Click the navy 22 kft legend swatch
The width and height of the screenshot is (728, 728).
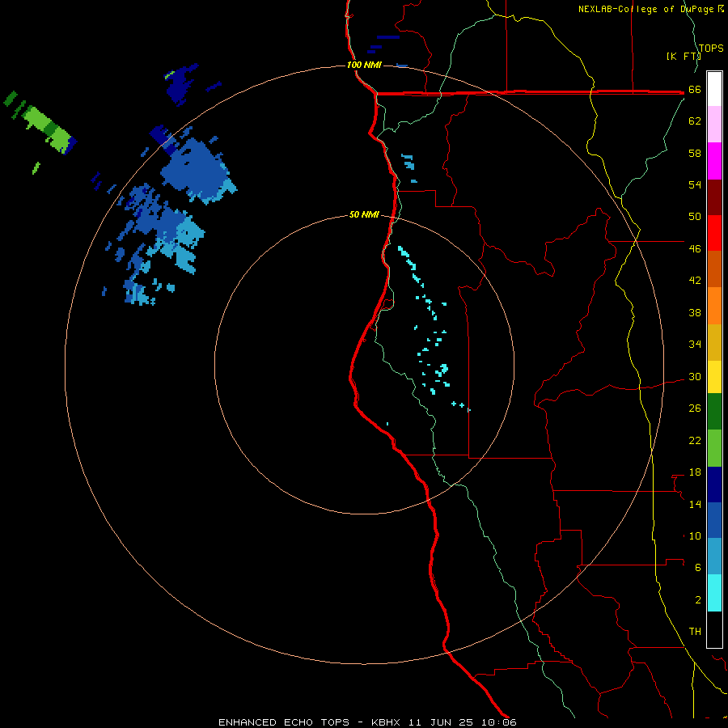[x=714, y=485]
